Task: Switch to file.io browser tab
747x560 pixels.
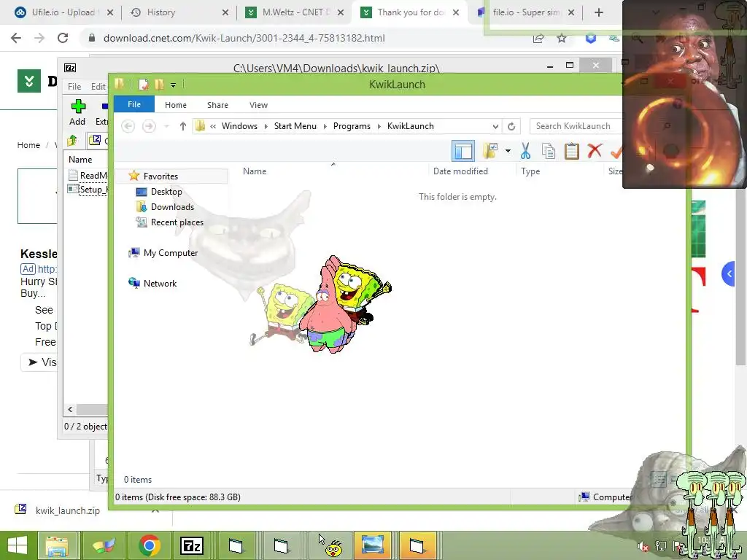Action: point(527,12)
